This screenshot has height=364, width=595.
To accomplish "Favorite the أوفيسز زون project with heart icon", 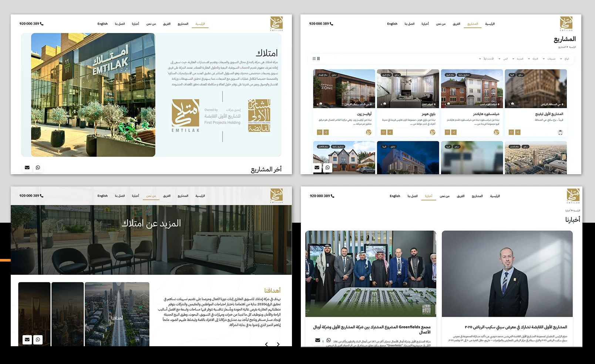I will point(320,132).
